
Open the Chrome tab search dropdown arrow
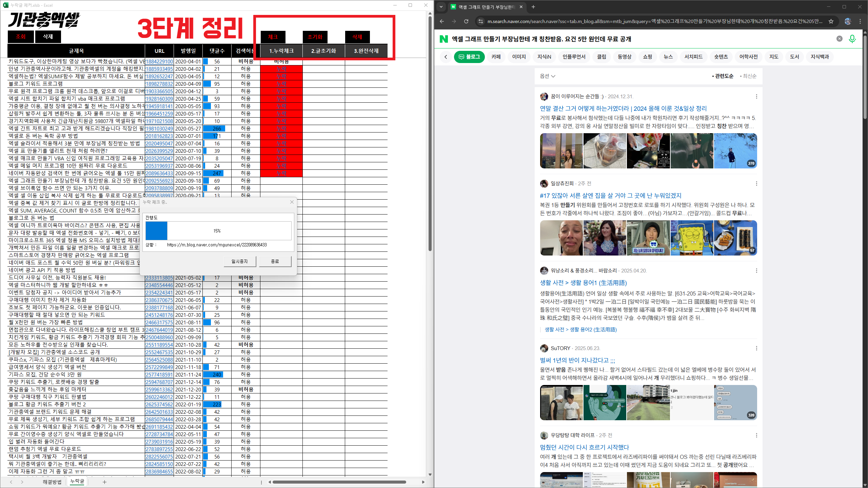[x=441, y=7]
